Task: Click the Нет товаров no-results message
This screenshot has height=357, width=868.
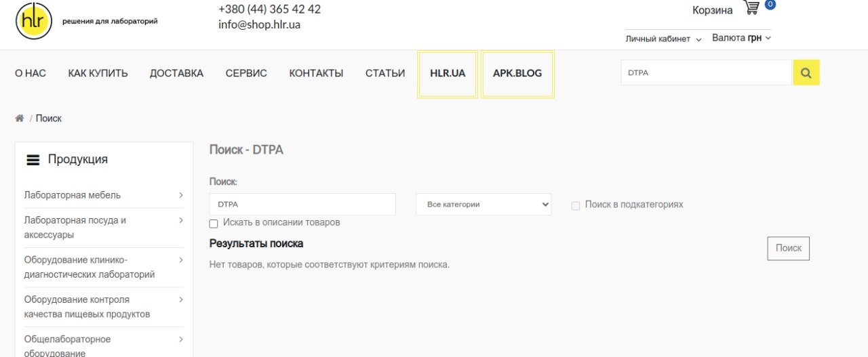Action: pyautogui.click(x=330, y=264)
